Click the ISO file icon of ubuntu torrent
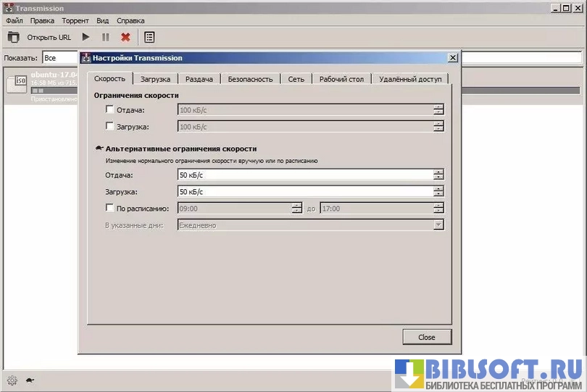Image resolution: width=587 pixels, height=392 pixels. (x=17, y=85)
